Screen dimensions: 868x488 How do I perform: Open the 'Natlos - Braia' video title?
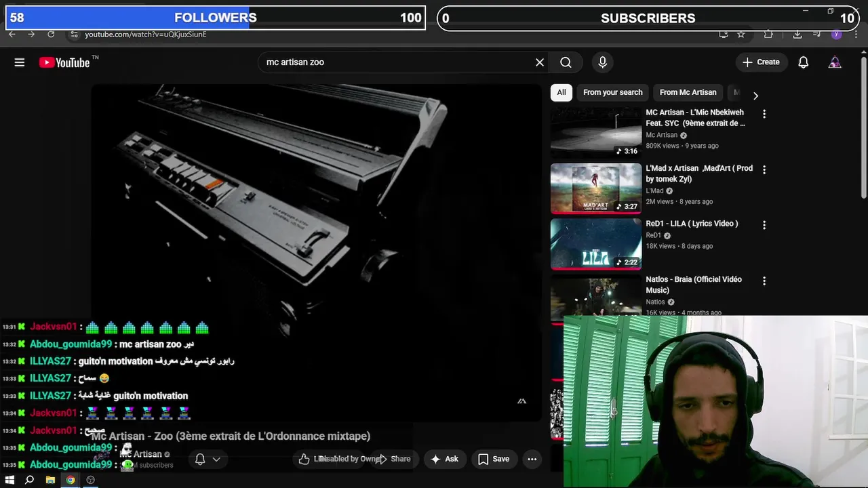click(694, 285)
